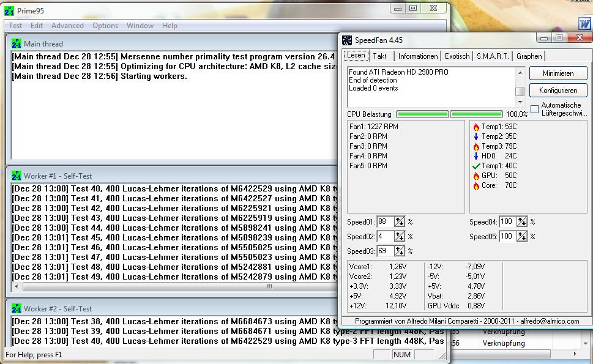Switch to the Graphen tab
This screenshot has height=364, width=593.
pyautogui.click(x=529, y=56)
